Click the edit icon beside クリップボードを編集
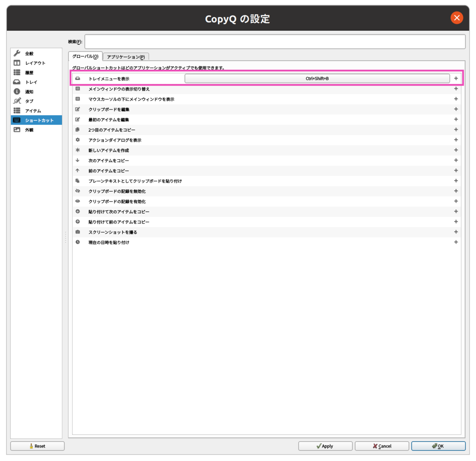This screenshot has width=476, height=461. (x=78, y=109)
